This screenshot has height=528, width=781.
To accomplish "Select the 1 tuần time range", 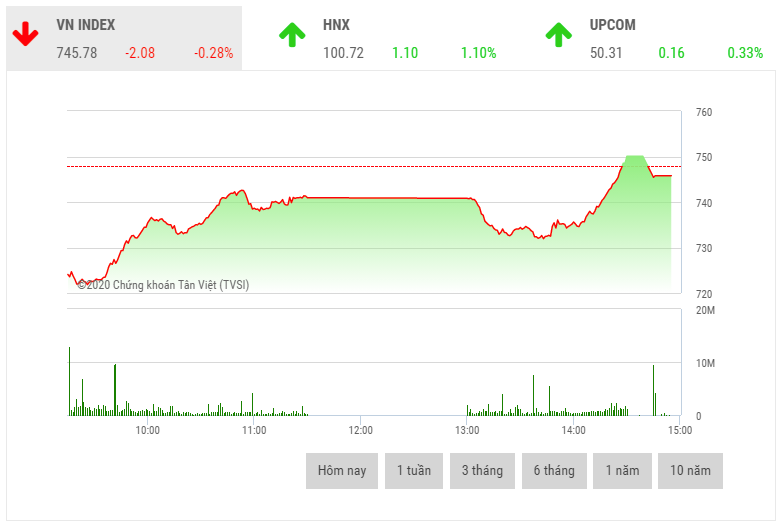I will (x=413, y=471).
